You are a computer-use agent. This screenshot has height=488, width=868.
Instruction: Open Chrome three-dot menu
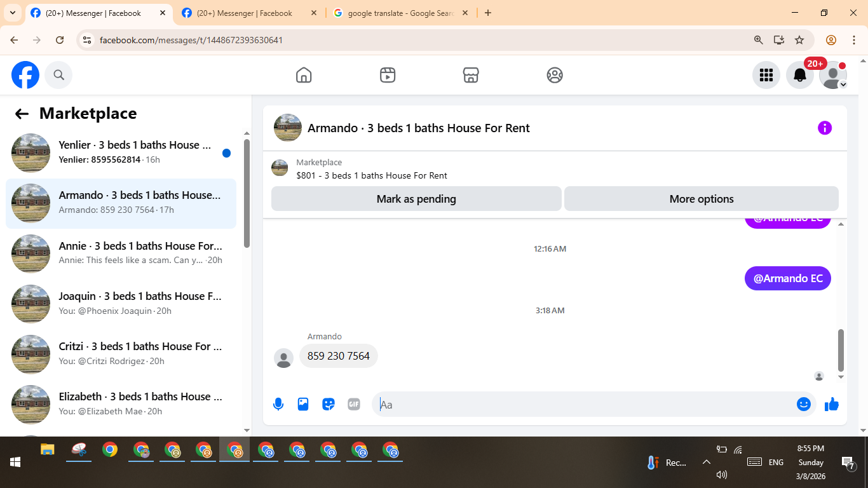coord(853,40)
